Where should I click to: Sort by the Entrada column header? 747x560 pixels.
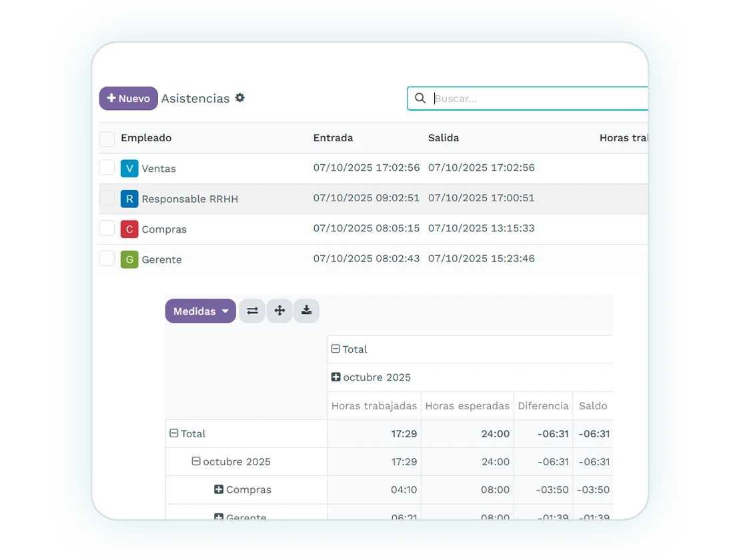coord(333,138)
